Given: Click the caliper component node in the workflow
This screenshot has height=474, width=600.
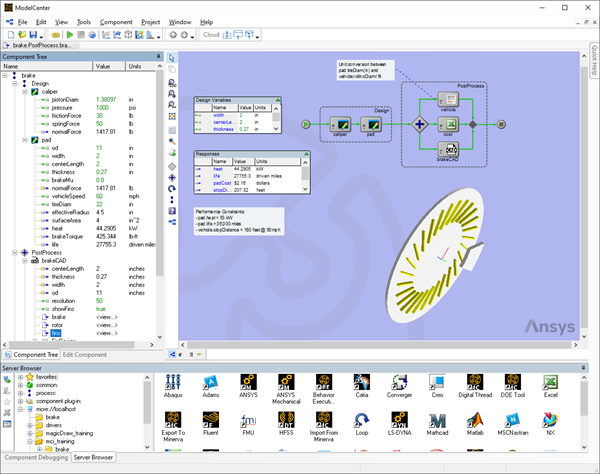Looking at the screenshot, I should pos(339,124).
